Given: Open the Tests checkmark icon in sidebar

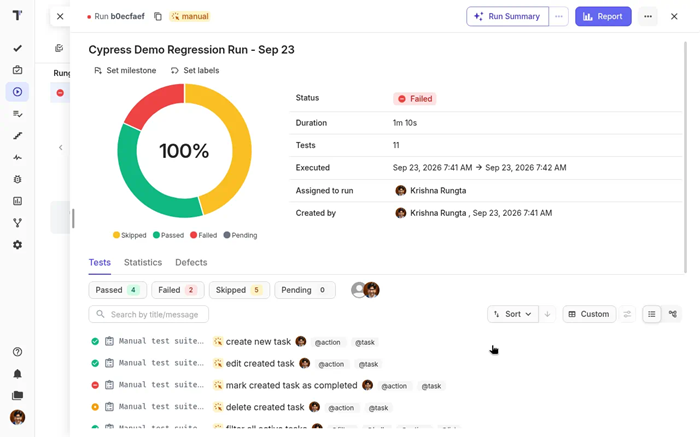Looking at the screenshot, I should [x=17, y=48].
